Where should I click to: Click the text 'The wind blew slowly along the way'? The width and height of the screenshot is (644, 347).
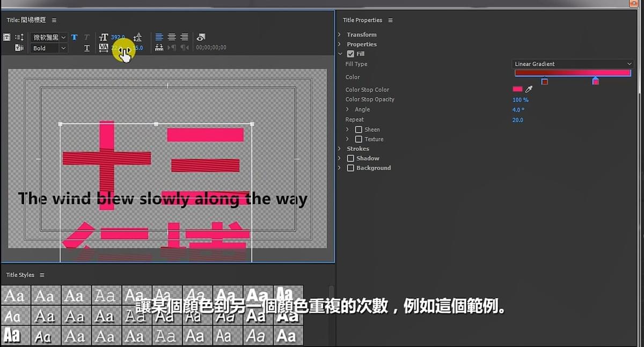coord(163,199)
